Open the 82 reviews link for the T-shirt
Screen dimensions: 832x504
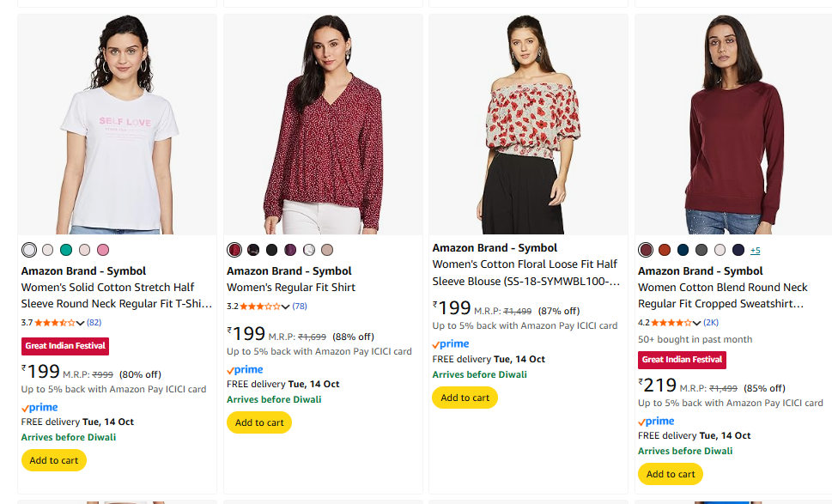[94, 323]
